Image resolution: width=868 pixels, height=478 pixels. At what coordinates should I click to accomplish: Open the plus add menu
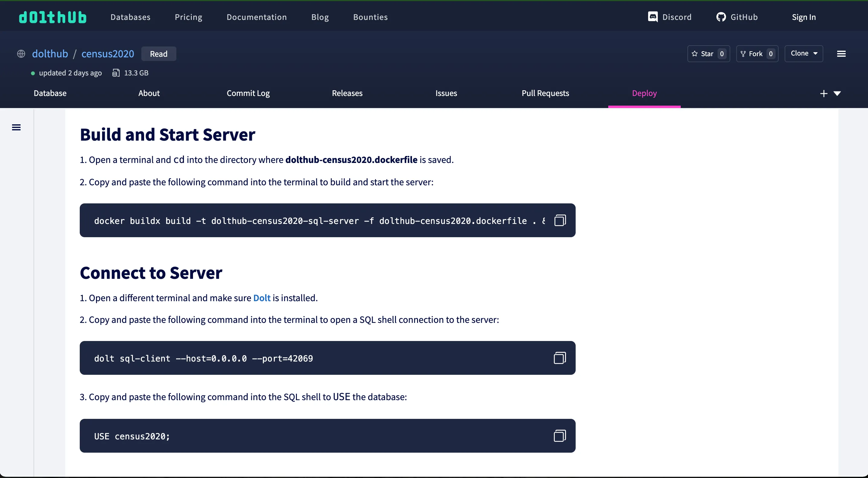coord(824,94)
